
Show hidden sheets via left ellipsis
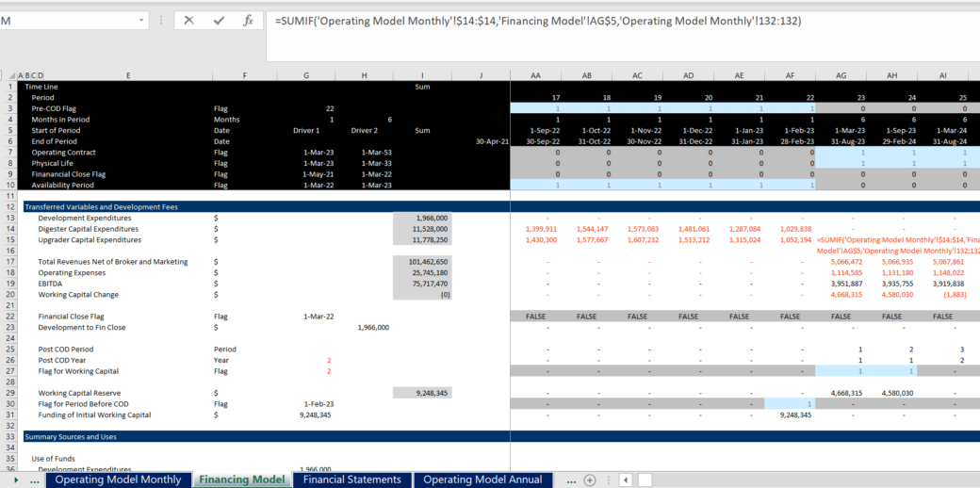pos(35,480)
